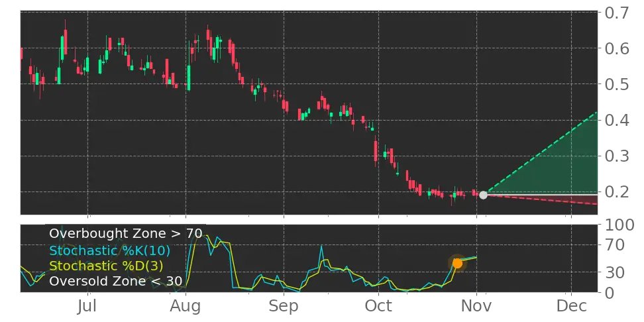Select the 'Overbought Zone > 70' legend text
Screen dimensions: 644x322
125,234
